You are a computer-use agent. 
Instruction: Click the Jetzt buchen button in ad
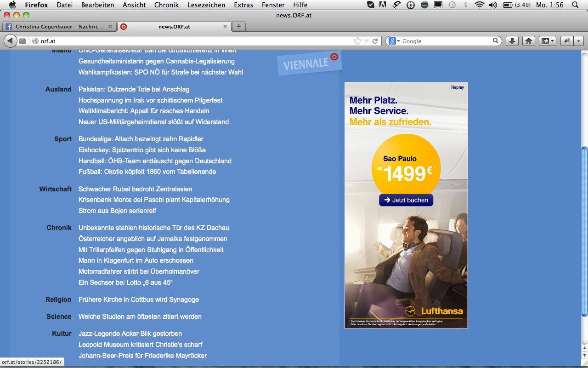pos(406,200)
